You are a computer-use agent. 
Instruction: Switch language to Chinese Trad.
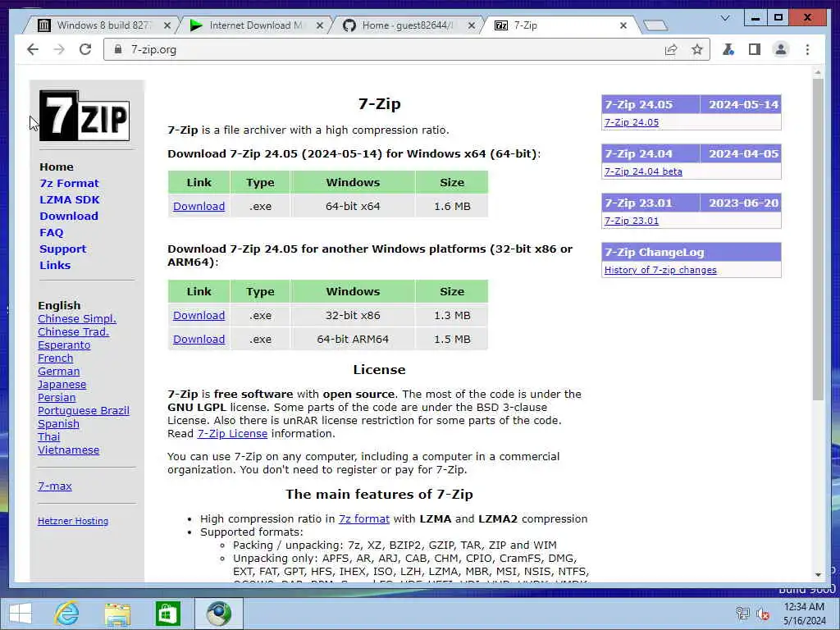click(73, 332)
